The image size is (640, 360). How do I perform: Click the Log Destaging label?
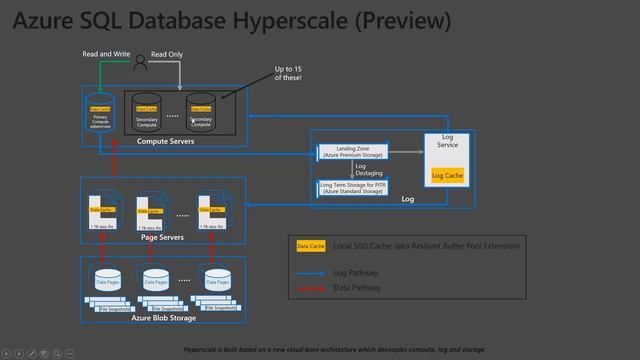369,169
